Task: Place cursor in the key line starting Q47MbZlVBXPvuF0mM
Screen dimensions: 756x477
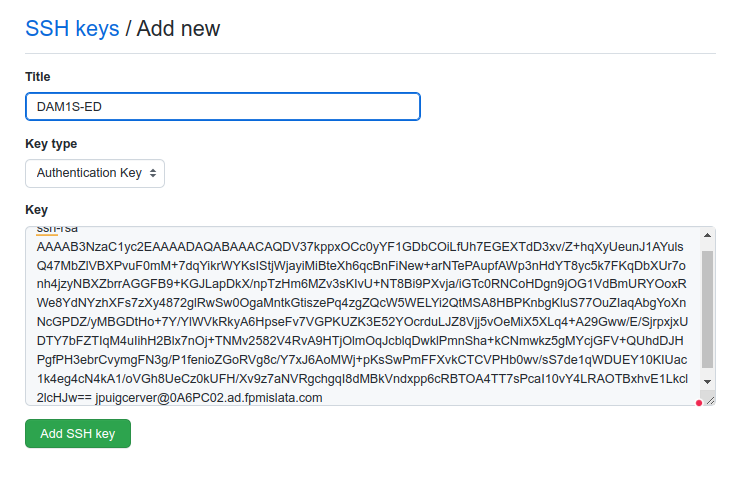Action: [361, 266]
